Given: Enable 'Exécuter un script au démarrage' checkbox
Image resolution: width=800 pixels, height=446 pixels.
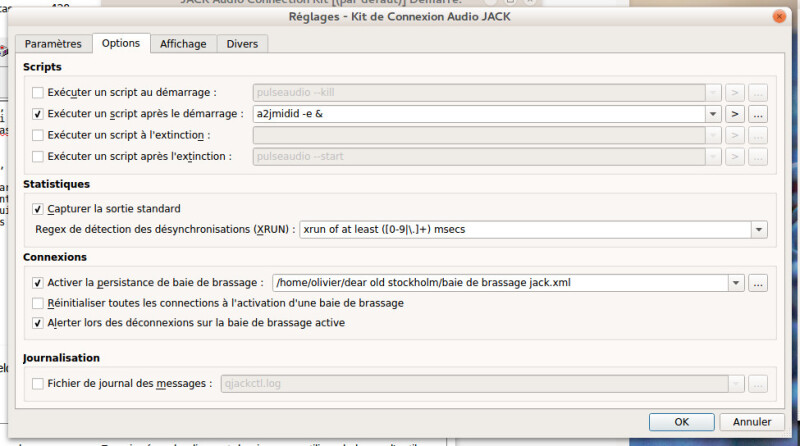Looking at the screenshot, I should pos(38,92).
